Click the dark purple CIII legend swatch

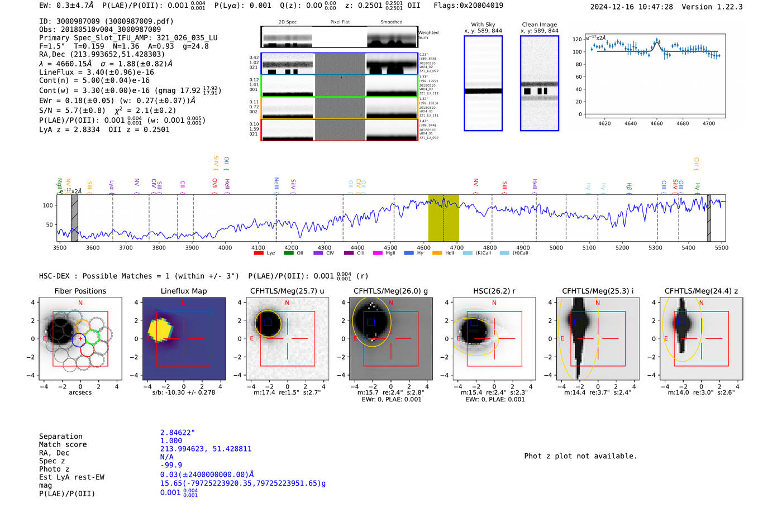pyautogui.click(x=349, y=253)
